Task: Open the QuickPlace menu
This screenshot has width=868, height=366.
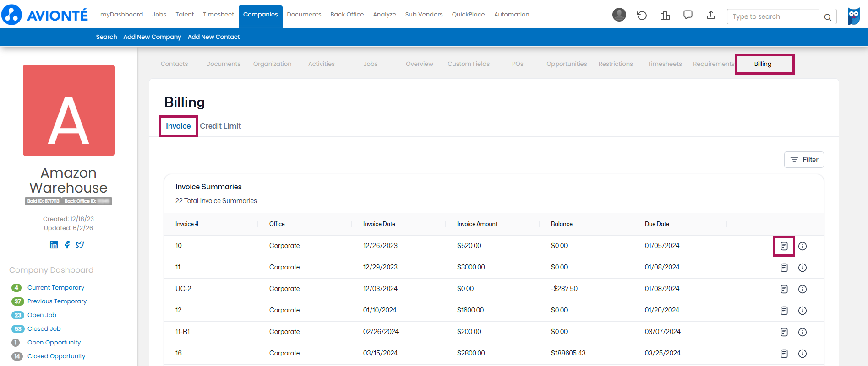Action: (x=469, y=15)
